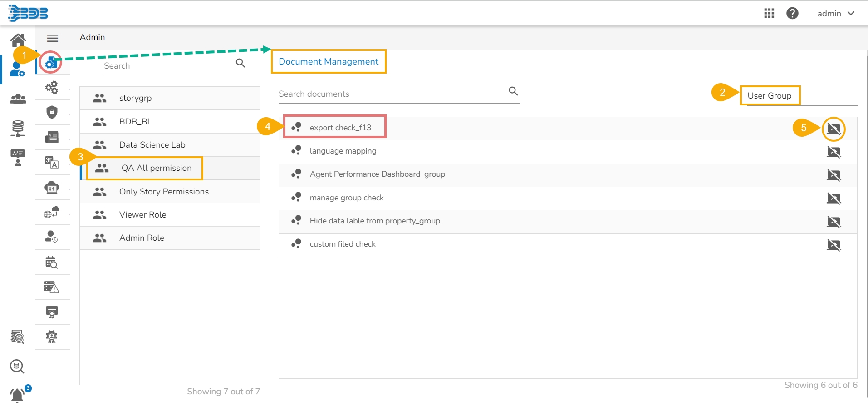
Task: Select the Data Science Lab group
Action: pyautogui.click(x=152, y=145)
